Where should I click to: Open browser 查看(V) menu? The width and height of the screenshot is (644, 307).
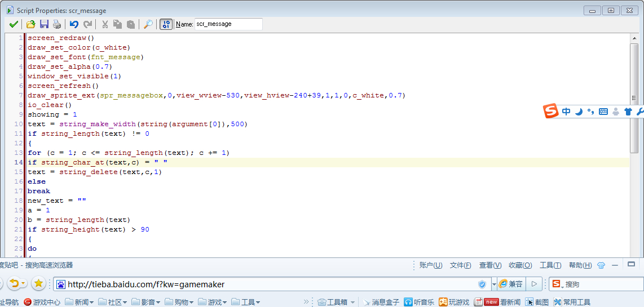coord(491,265)
